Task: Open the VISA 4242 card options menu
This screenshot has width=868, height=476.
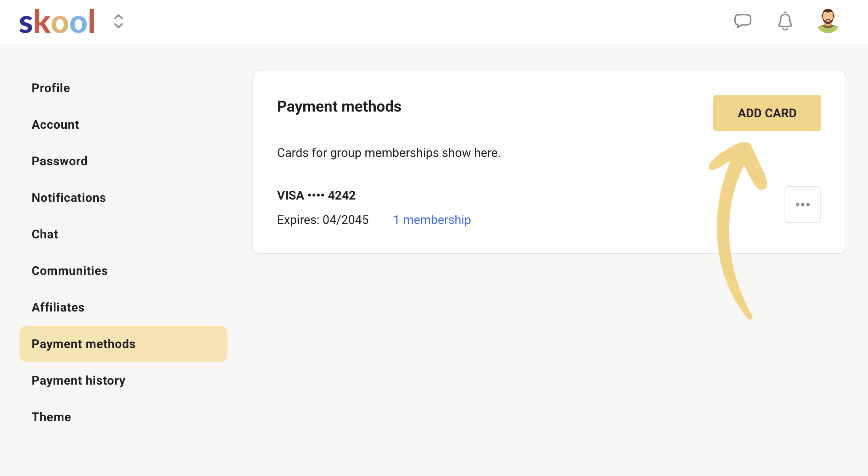Action: click(x=802, y=204)
